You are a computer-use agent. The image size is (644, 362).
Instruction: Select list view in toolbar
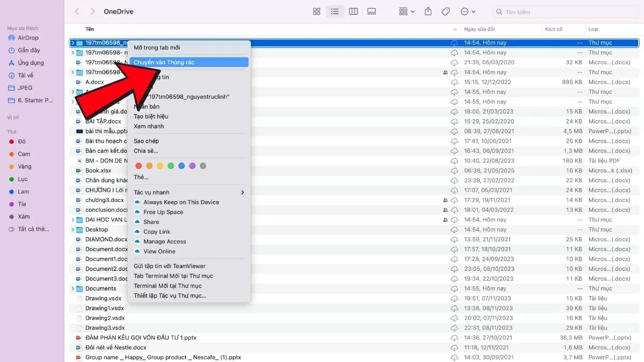click(x=335, y=11)
